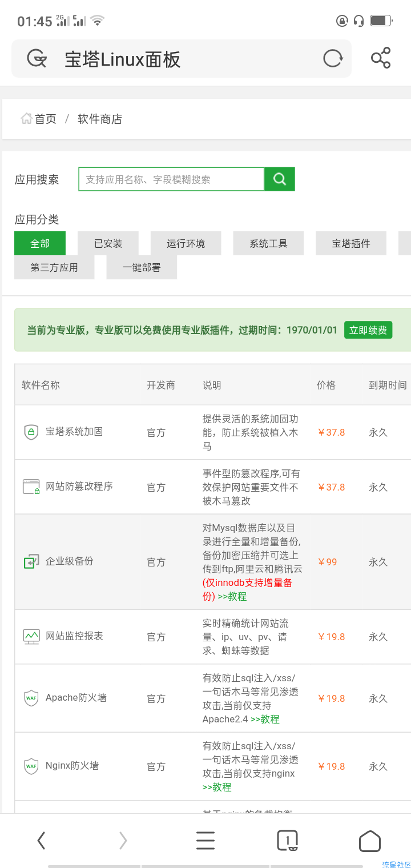Screen dimensions: 411x868
Task: Tap the green search magnifier button
Action: (280, 179)
